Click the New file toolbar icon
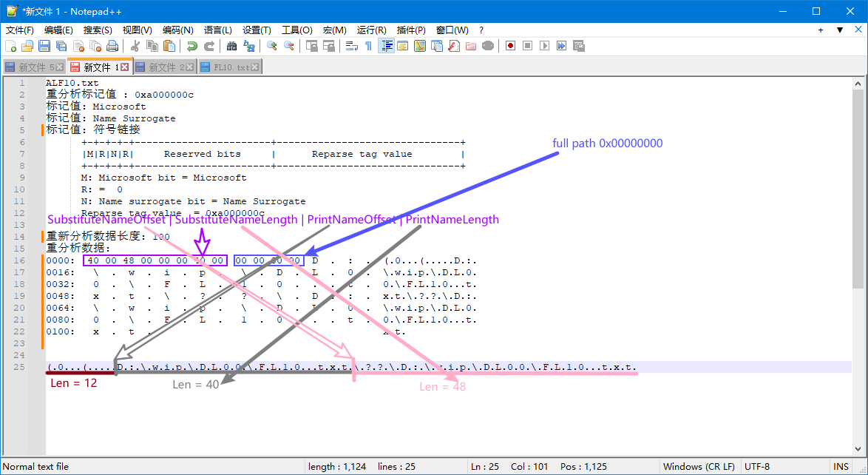The height and width of the screenshot is (475, 868). pyautogui.click(x=10, y=46)
